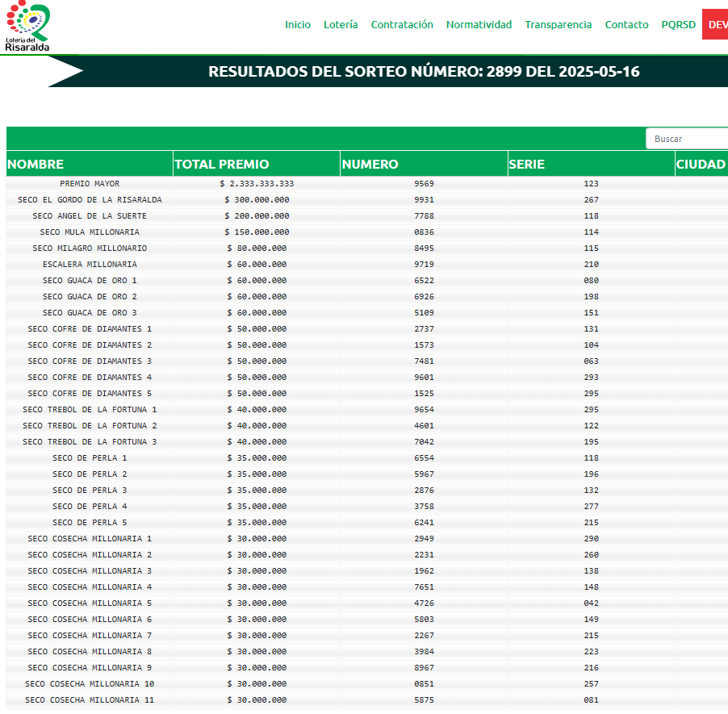Viewport: 728px width, 714px height.
Task: Sort table by NUMERO column header
Action: pos(424,164)
